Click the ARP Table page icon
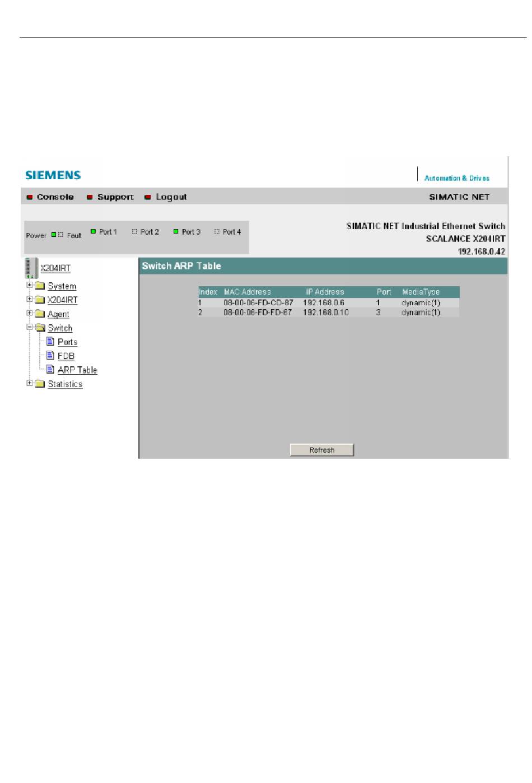532x783 pixels. click(50, 369)
